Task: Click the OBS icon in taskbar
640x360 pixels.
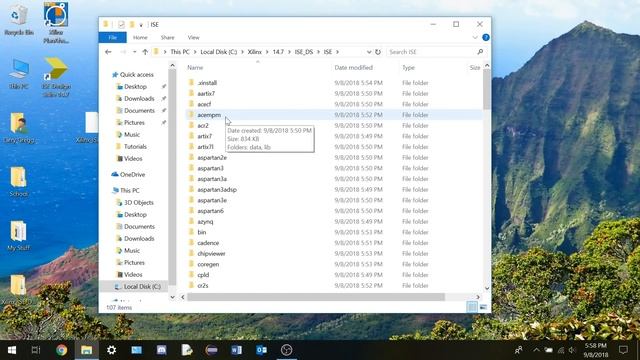Action: point(287,350)
